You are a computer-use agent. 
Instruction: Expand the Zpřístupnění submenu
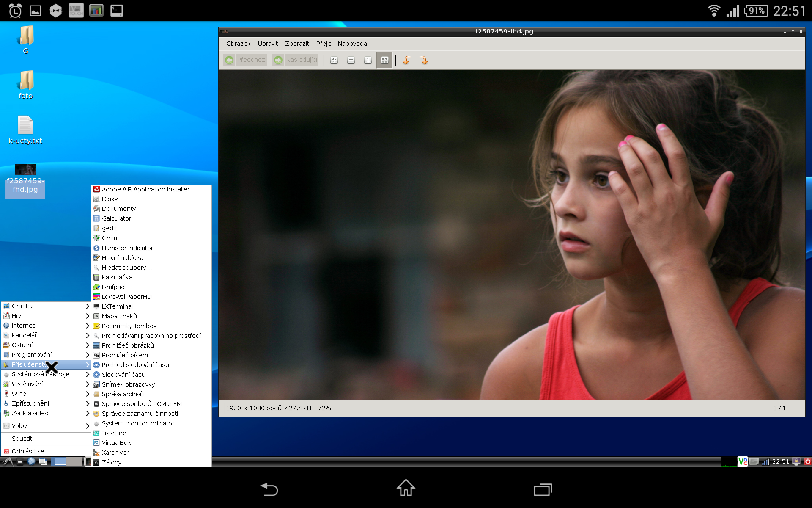click(46, 403)
